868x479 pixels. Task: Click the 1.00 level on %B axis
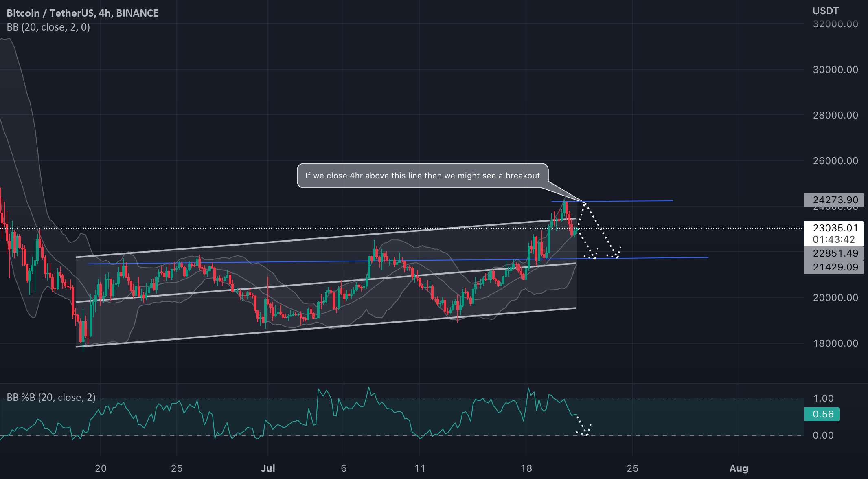[x=823, y=398]
